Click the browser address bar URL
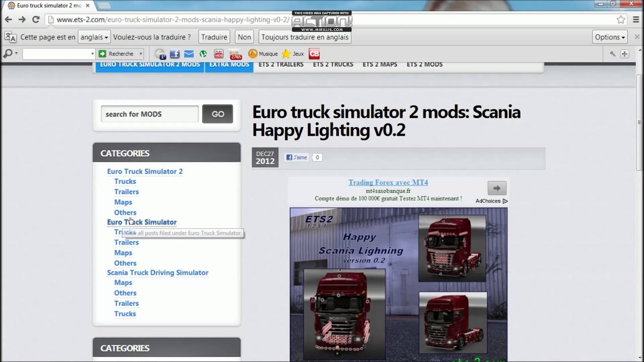Screen dimensions: 644x362 coord(173,20)
